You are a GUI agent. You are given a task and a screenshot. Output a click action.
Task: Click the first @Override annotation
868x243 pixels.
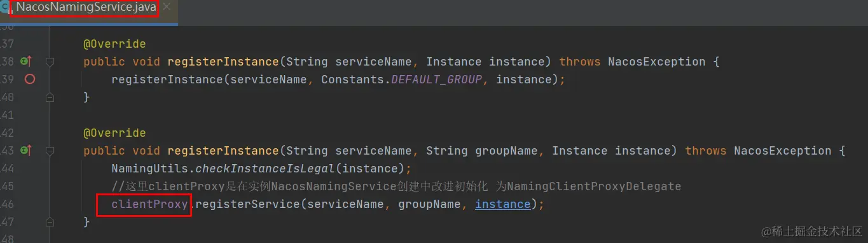coord(114,44)
